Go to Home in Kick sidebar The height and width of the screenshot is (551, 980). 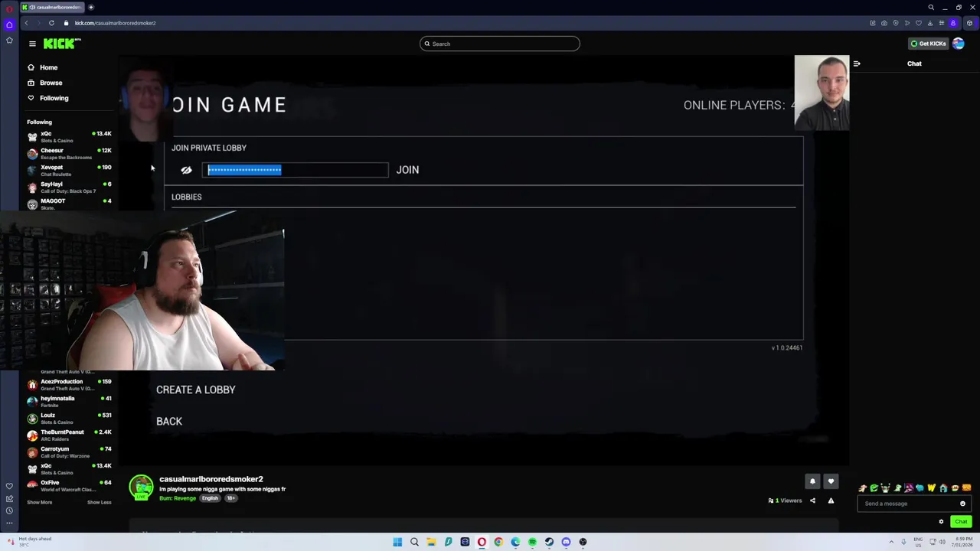pos(43,67)
